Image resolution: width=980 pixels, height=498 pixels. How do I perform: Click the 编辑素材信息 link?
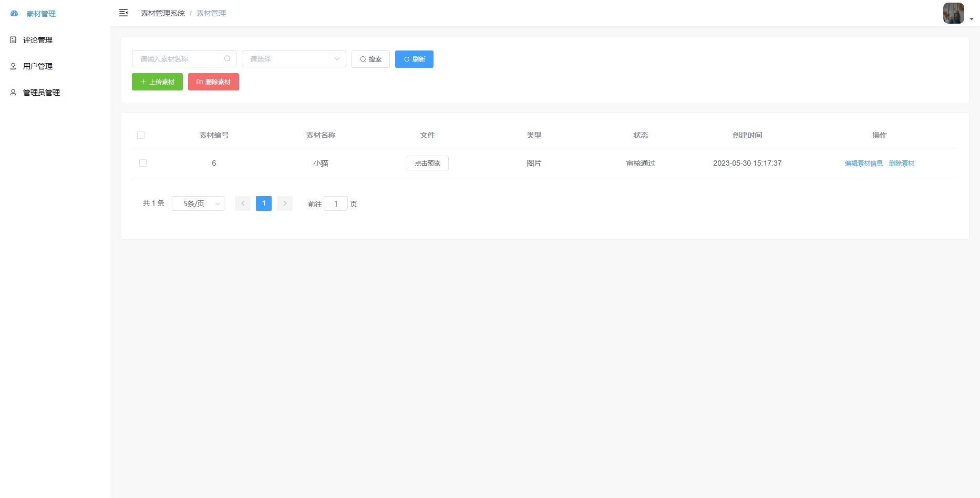point(863,164)
